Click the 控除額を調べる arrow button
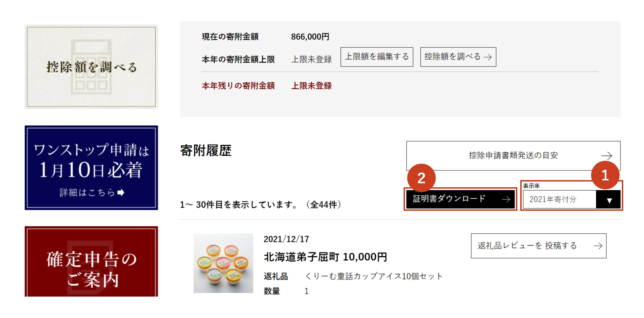Image resolution: width=644 pixels, height=318 pixels. (458, 57)
